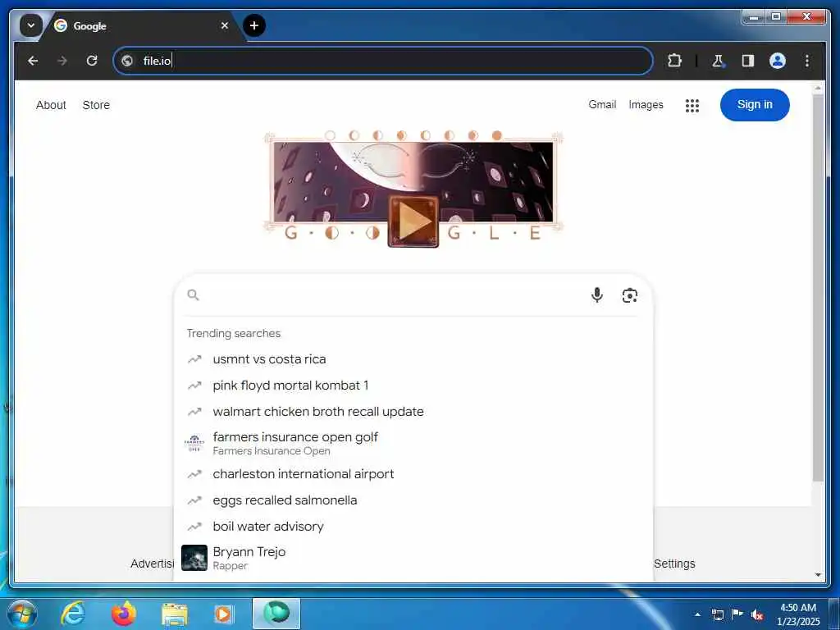Image resolution: width=840 pixels, height=630 pixels.
Task: Launch Firefox from the taskbar
Action: click(123, 614)
